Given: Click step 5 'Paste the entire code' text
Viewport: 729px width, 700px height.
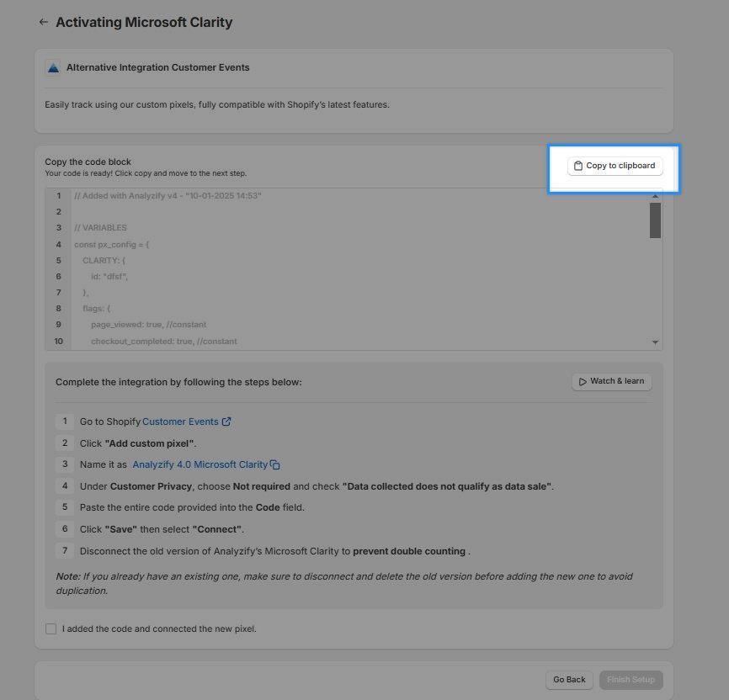Looking at the screenshot, I should click(192, 507).
